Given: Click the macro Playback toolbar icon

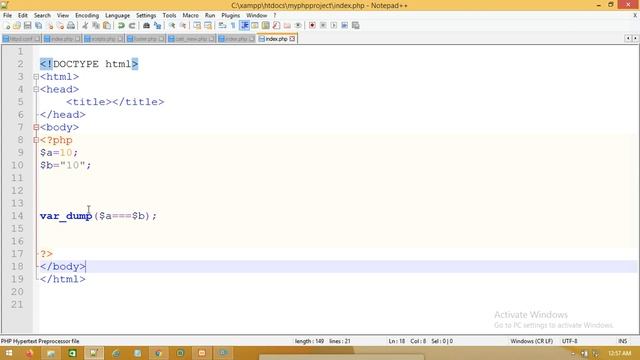Looking at the screenshot, I should pyautogui.click(x=334, y=26).
